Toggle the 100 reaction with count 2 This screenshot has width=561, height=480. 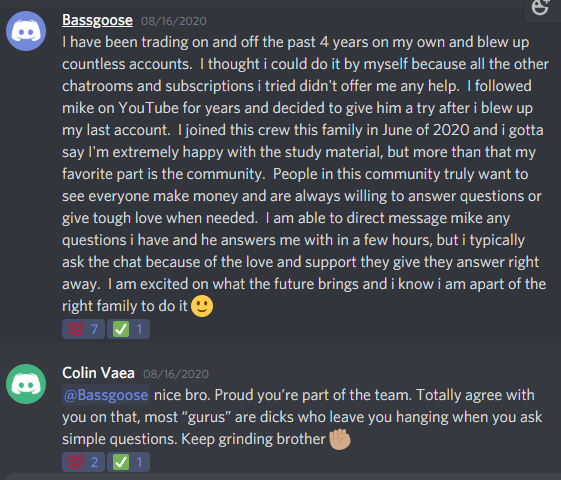click(x=83, y=462)
